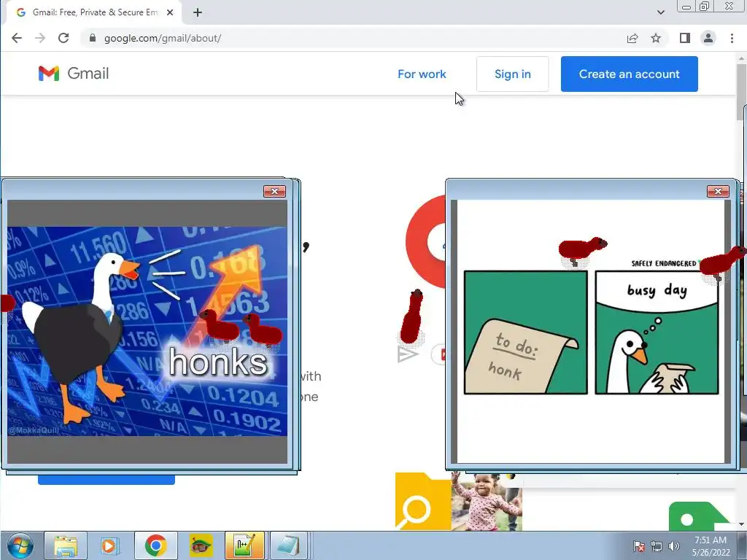Screen dimensions: 747x560
Task: Open the Windows Start menu
Action: (20, 545)
